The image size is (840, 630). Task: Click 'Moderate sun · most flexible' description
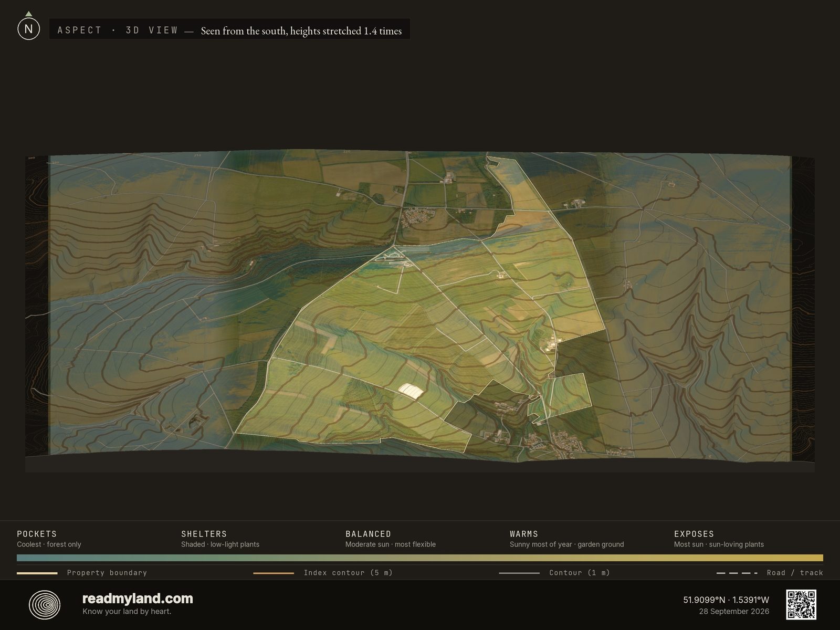coord(391,544)
